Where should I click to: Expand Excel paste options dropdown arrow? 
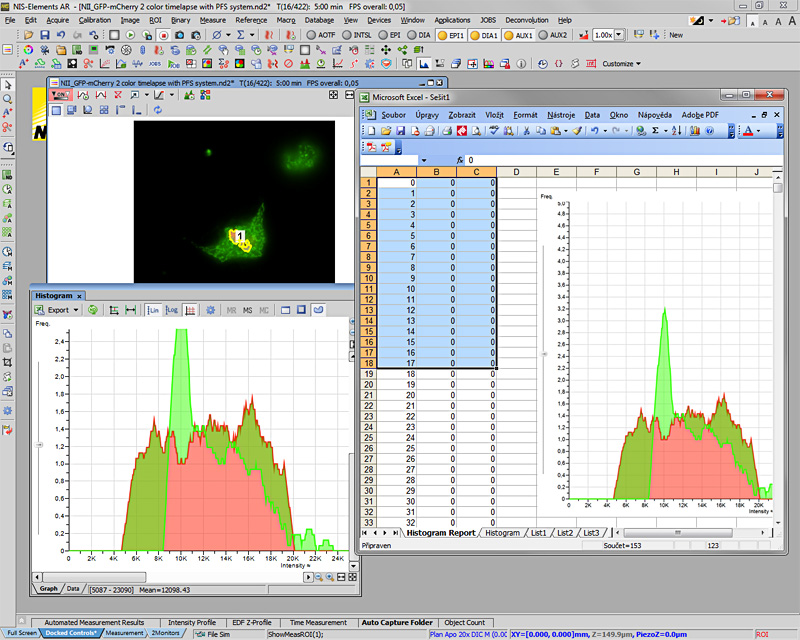coord(566,131)
